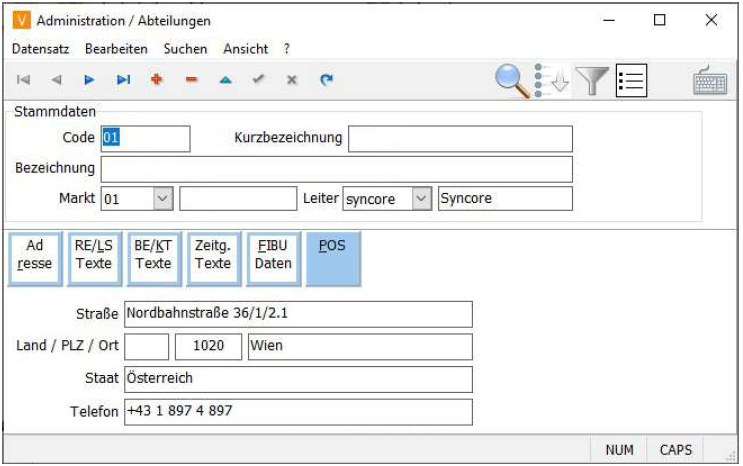Open the Datensatz menu
This screenshot has width=743, height=466.
[x=40, y=49]
